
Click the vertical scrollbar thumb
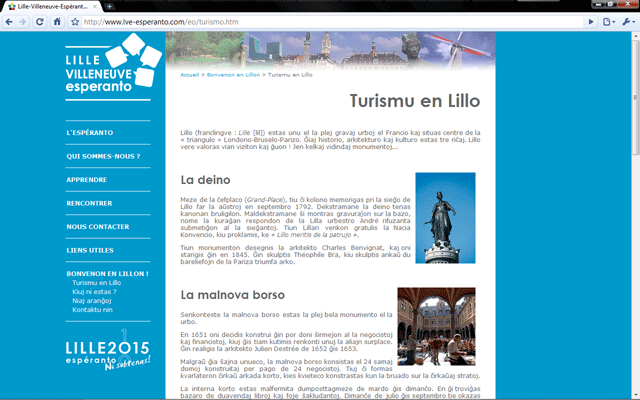(635, 97)
